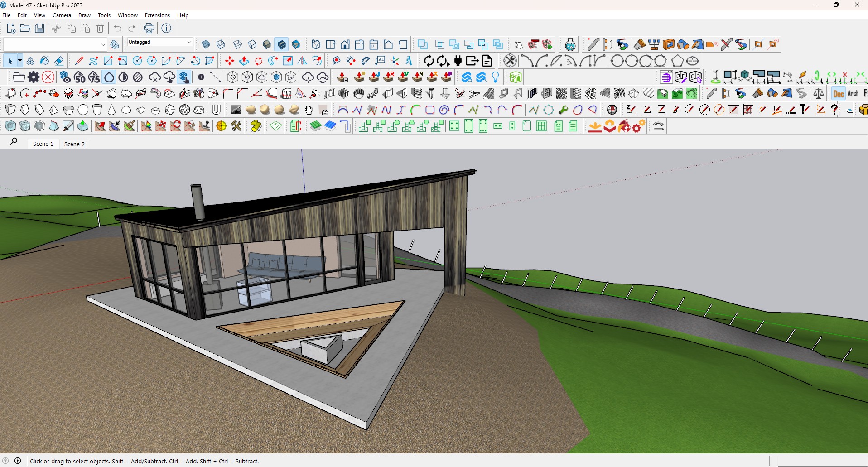Select the Paint Bucket tool
The height and width of the screenshot is (467, 868).
(x=44, y=61)
